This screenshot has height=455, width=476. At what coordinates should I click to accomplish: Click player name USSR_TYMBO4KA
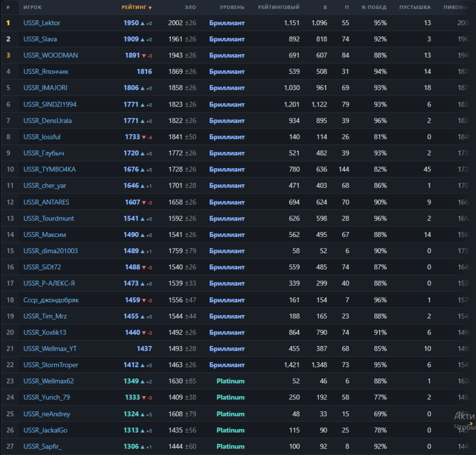pyautogui.click(x=50, y=170)
